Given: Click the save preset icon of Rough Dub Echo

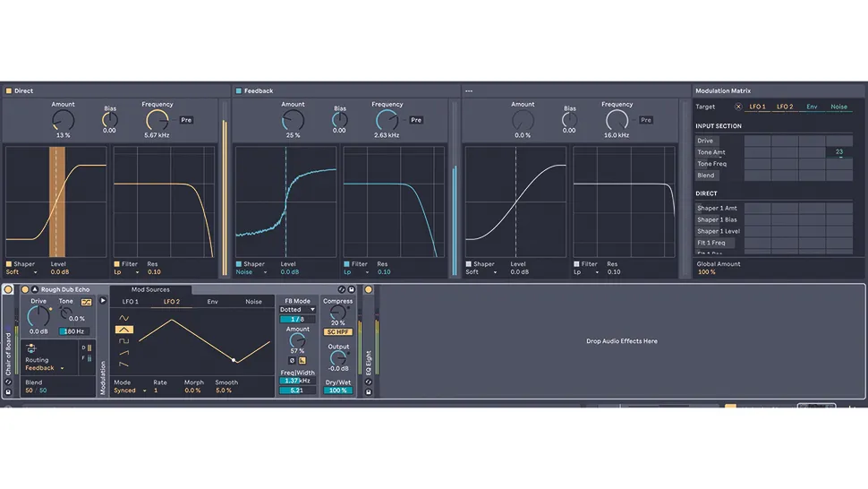Looking at the screenshot, I should 351,289.
